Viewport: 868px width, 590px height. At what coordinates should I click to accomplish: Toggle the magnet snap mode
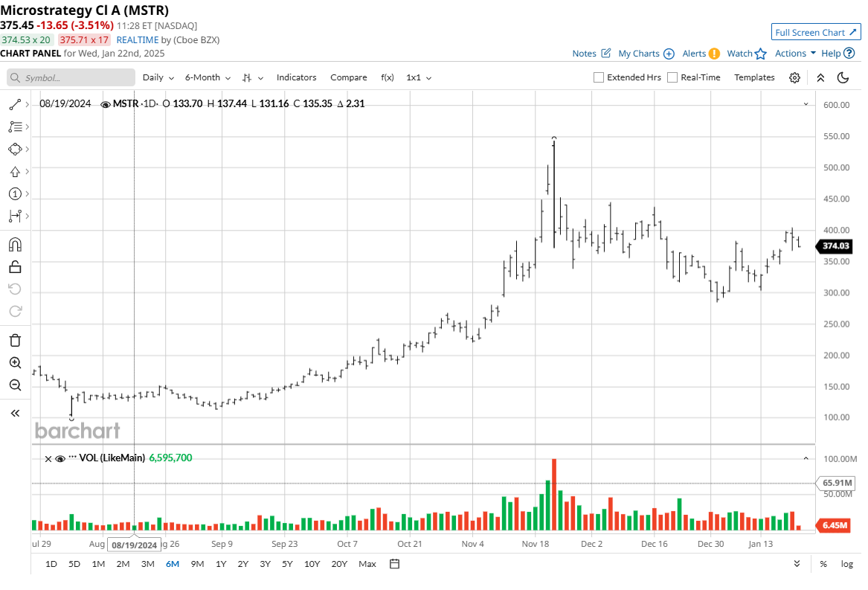tap(15, 244)
